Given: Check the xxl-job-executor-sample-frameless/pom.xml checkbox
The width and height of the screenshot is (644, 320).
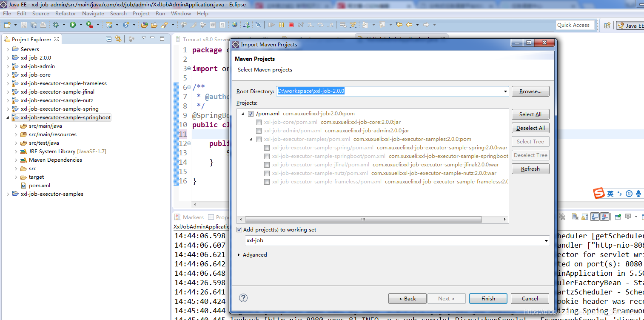Looking at the screenshot, I should pos(267,182).
